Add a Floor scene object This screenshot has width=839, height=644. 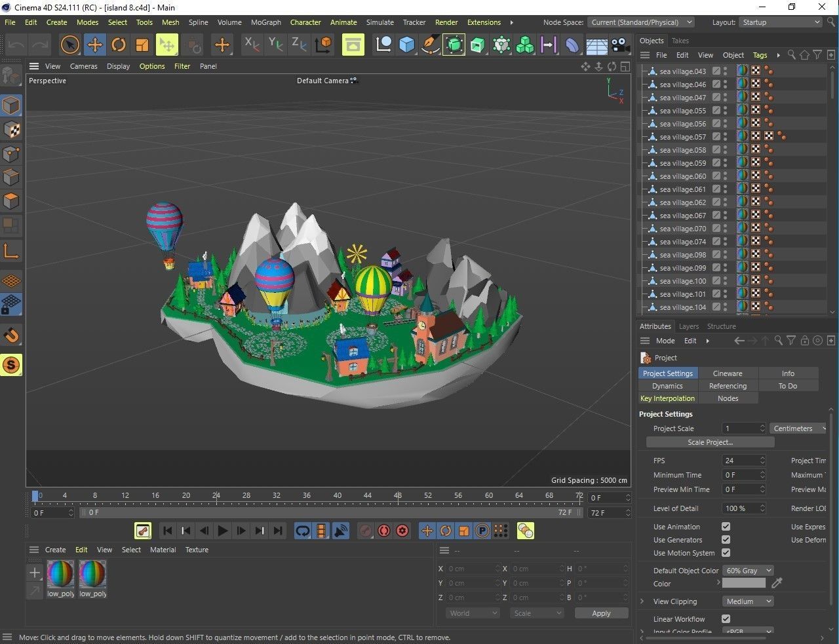pyautogui.click(x=596, y=45)
